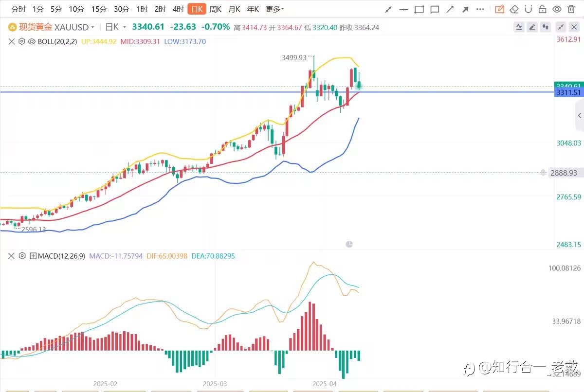Viewport: 584px width, 392px height.
Task: Switch to the 30分 timeframe
Action: pos(121,9)
